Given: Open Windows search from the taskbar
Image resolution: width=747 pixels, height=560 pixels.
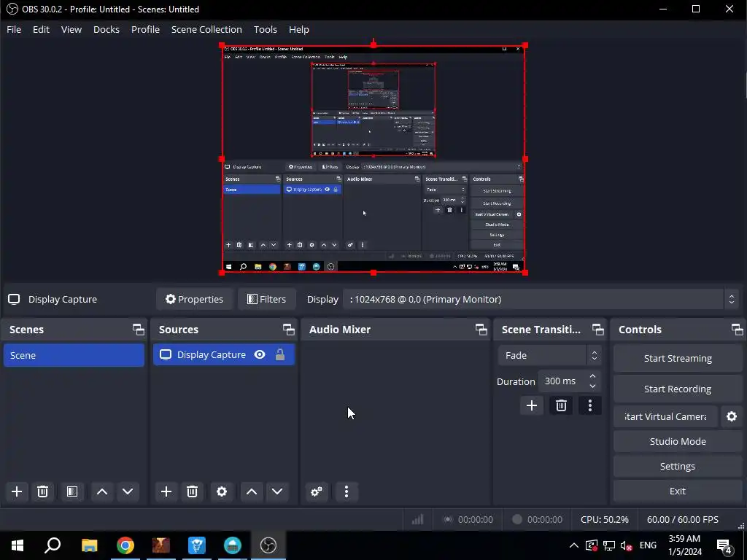Looking at the screenshot, I should [x=53, y=545].
